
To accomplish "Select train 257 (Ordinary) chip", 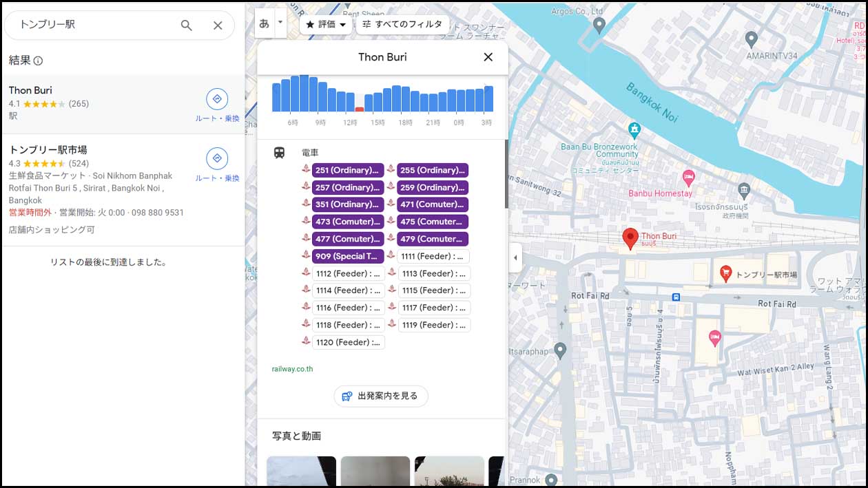I will [348, 187].
